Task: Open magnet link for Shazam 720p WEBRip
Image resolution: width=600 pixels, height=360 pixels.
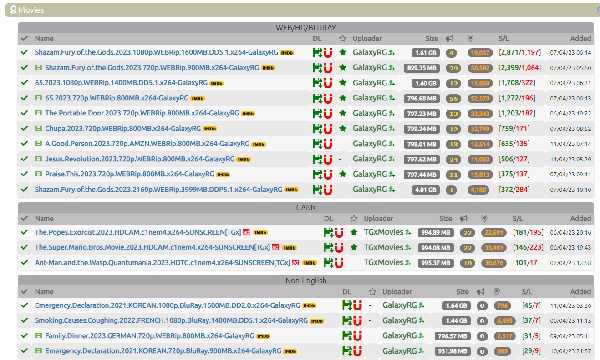Action: pos(328,68)
